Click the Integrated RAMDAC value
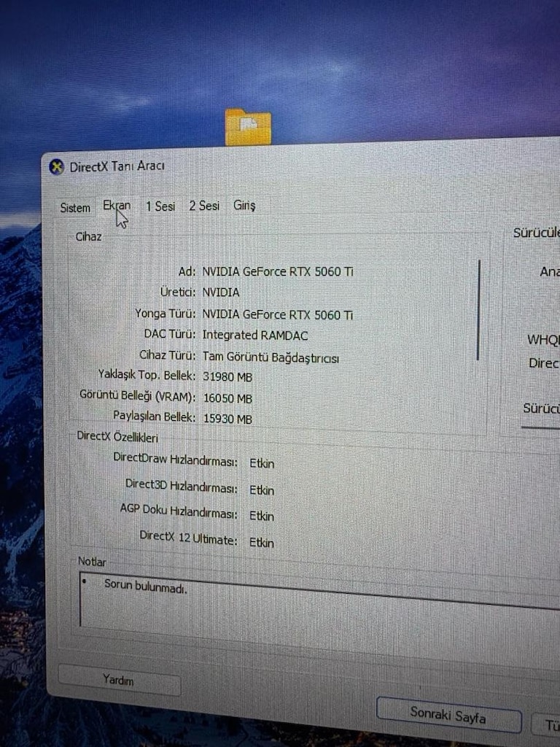The height and width of the screenshot is (747, 560). [x=255, y=336]
